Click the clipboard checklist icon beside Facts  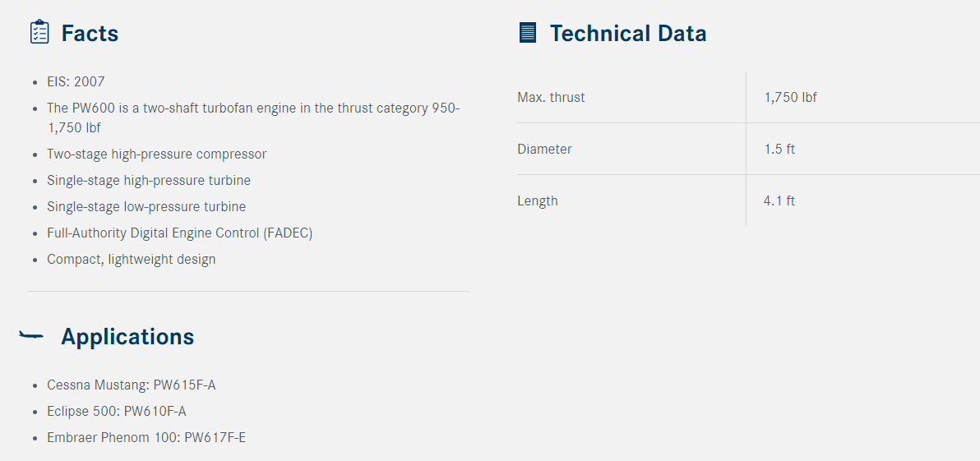click(x=39, y=32)
